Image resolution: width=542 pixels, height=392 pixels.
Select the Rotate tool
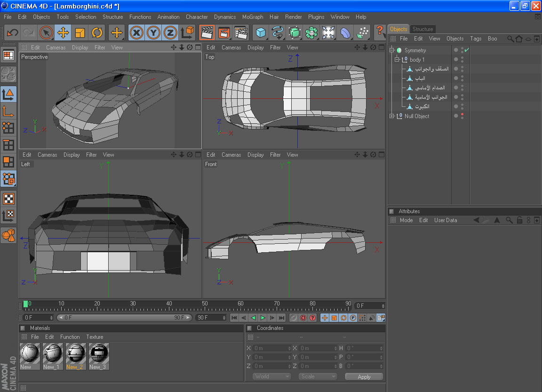point(97,33)
